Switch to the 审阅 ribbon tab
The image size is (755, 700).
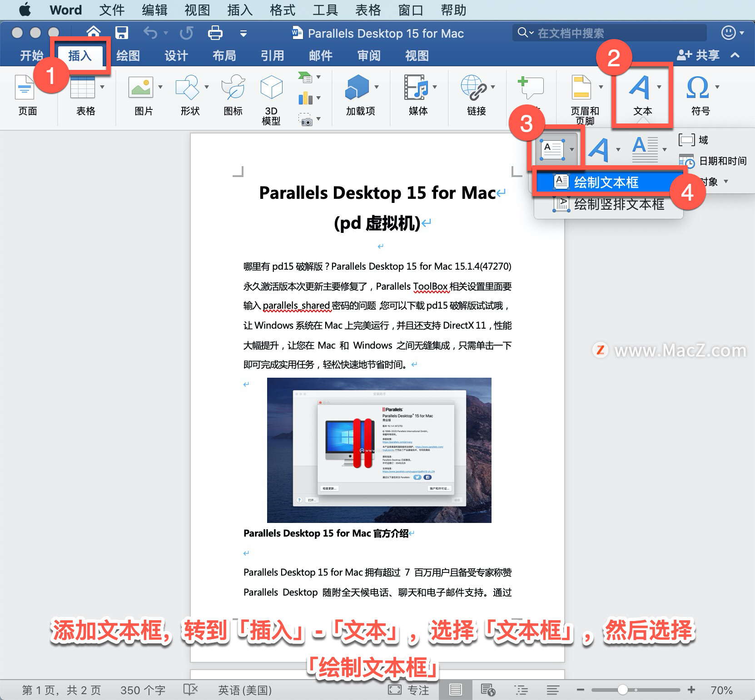[369, 55]
